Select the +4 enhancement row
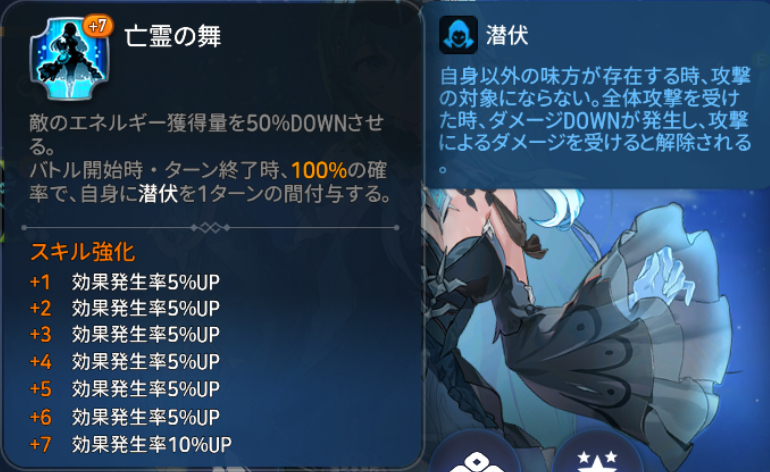 (125, 362)
